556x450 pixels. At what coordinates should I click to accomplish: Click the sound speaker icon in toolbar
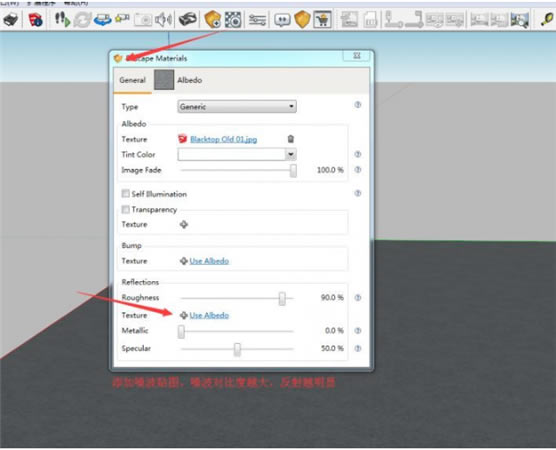(164, 19)
